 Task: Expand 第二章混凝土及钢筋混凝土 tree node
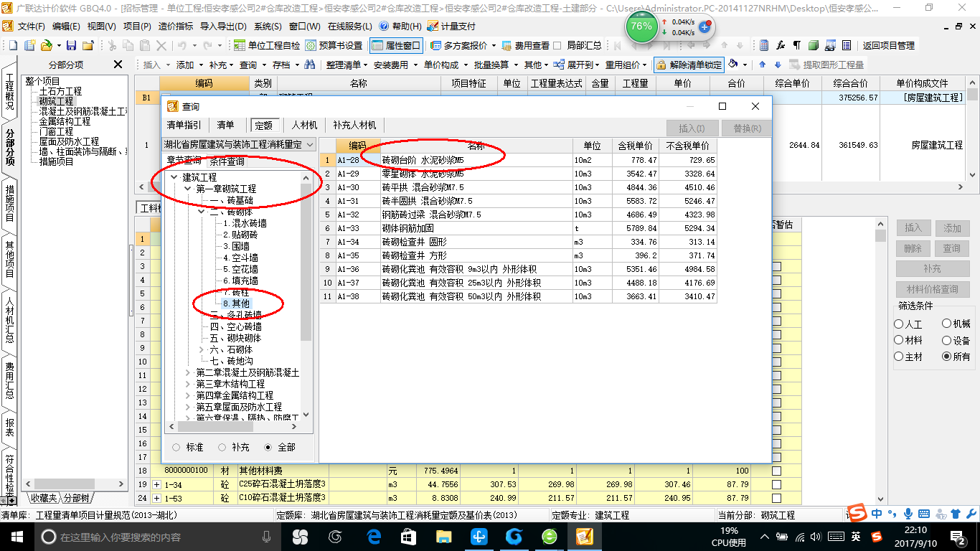[x=188, y=373]
